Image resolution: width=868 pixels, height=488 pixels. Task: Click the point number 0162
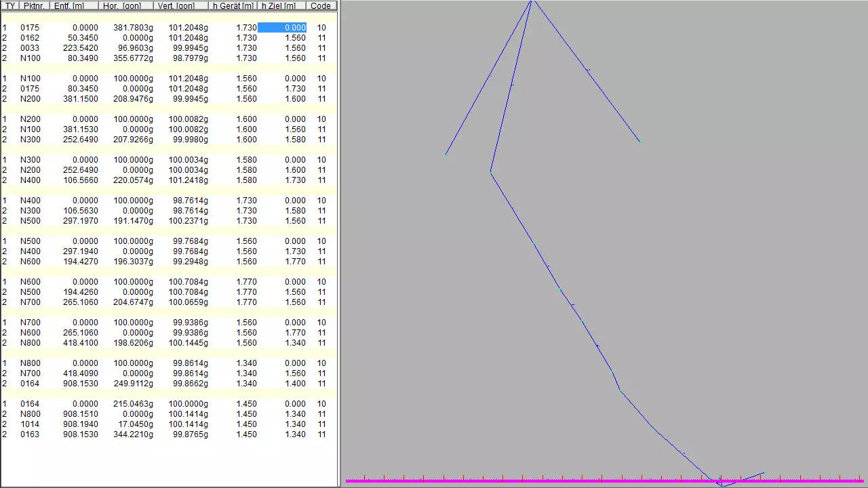tap(30, 38)
